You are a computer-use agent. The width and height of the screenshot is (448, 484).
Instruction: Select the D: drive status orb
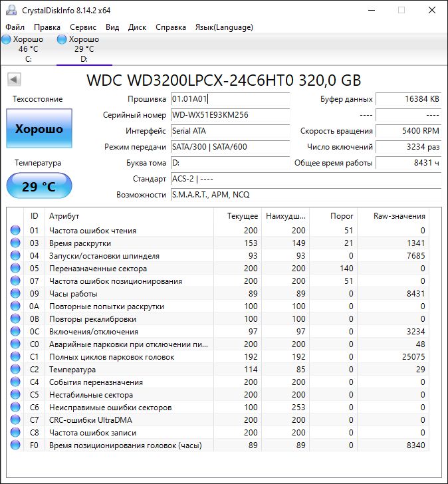[x=62, y=40]
